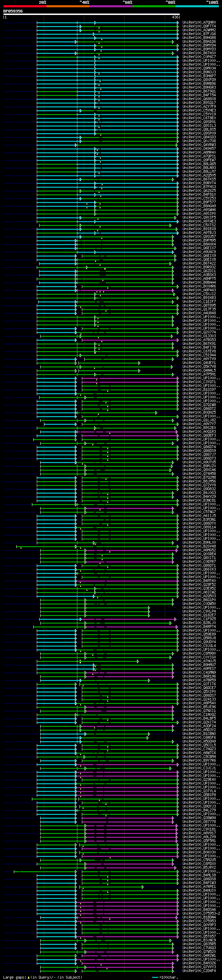Viewport: 222px width, 980px height.
Task: Select hit UniRef100_A7RPE1
Action: point(199,887)
